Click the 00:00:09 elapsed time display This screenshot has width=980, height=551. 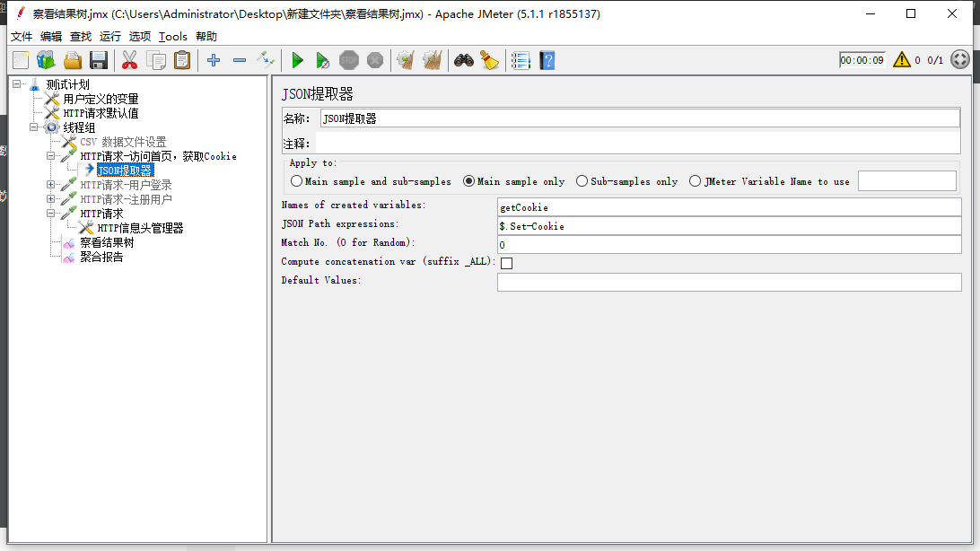(x=862, y=60)
